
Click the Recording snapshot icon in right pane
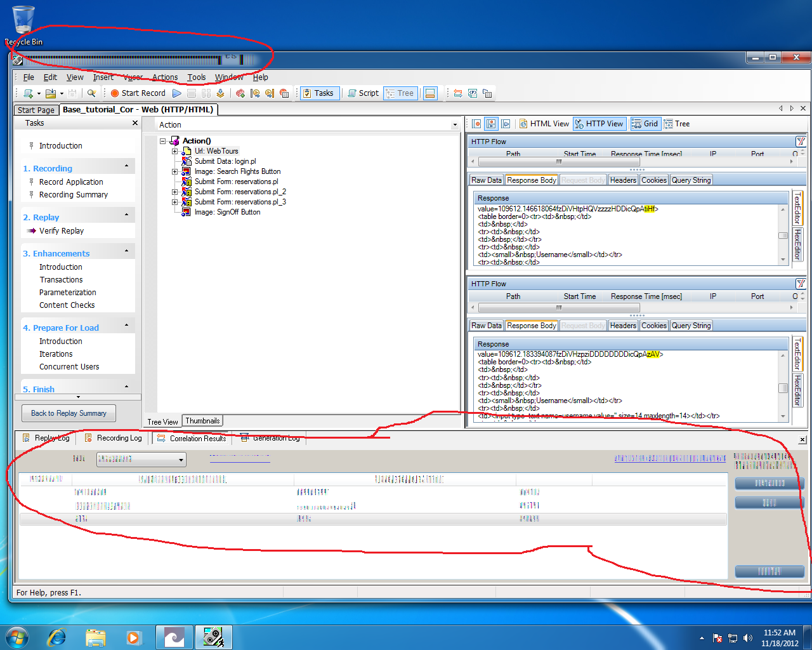click(x=477, y=124)
